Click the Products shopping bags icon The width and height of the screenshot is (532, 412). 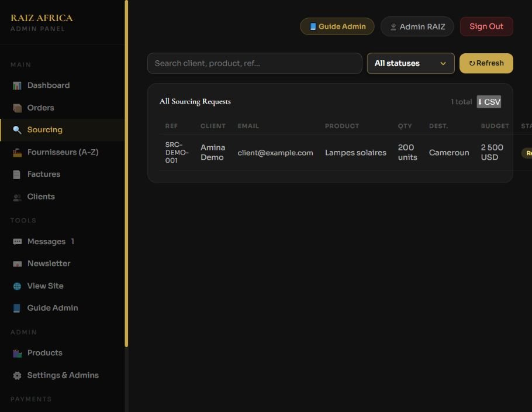pos(17,353)
